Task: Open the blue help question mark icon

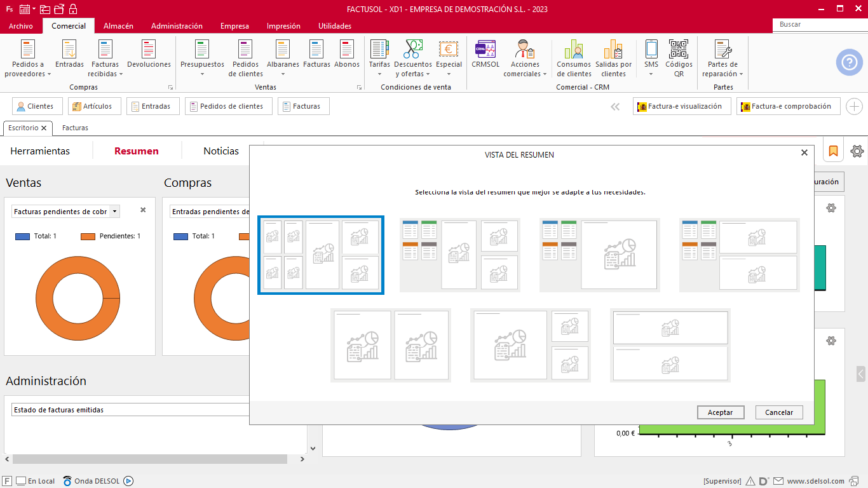Action: (849, 62)
